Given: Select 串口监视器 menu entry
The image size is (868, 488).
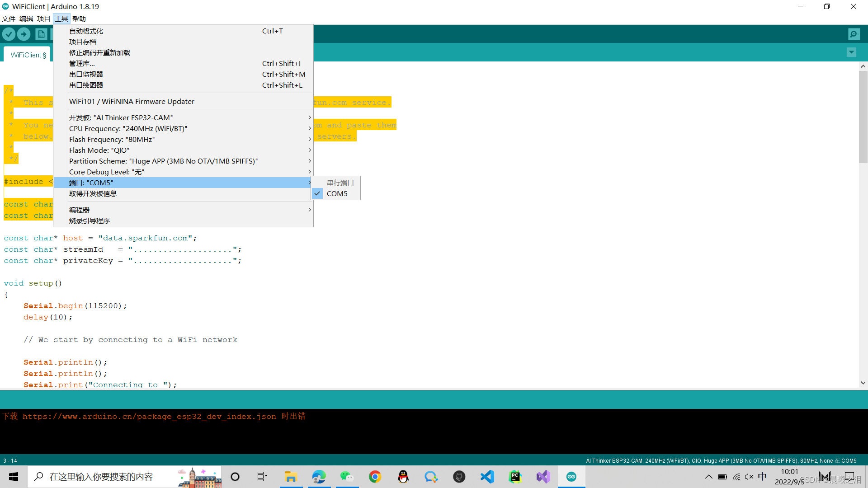Looking at the screenshot, I should coord(86,74).
